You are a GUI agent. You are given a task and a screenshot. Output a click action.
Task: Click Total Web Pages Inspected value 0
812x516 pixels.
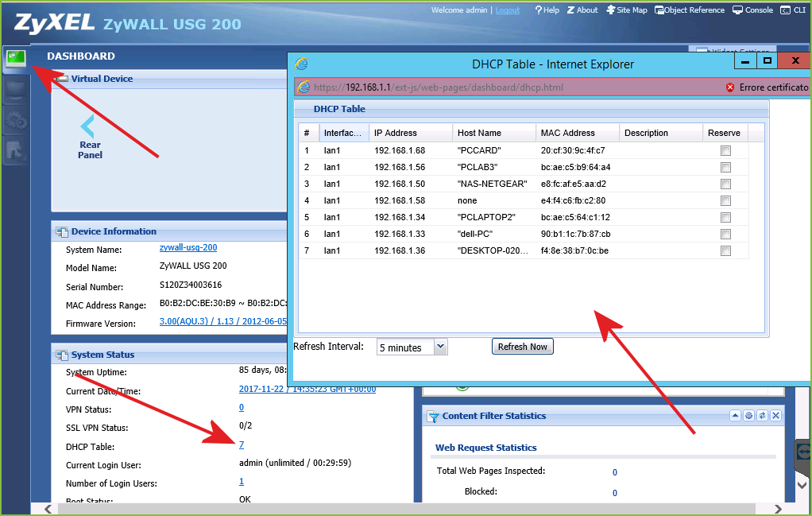click(x=615, y=472)
